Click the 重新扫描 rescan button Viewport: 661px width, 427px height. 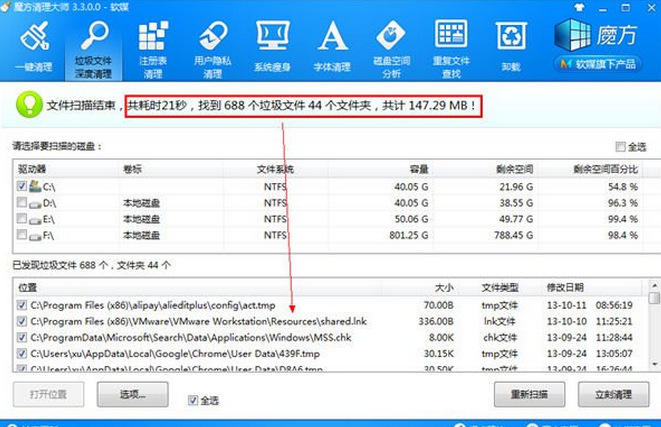[529, 395]
